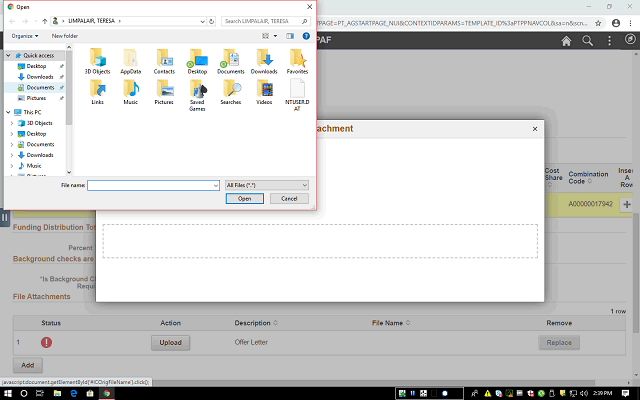Collapse the This PC tree node
Viewport: 640px width, 400px height.
(x=8, y=112)
